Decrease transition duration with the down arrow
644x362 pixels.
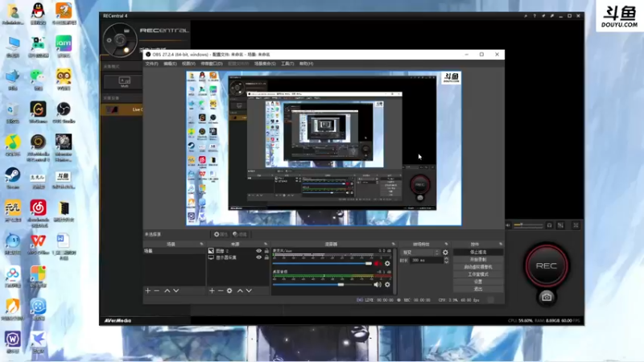447,262
